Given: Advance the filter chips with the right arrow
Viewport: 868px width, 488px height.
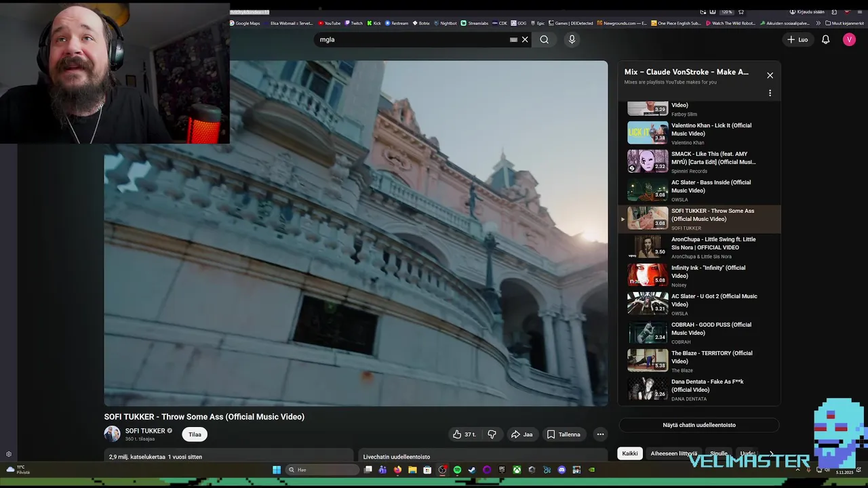Looking at the screenshot, I should pyautogui.click(x=771, y=453).
